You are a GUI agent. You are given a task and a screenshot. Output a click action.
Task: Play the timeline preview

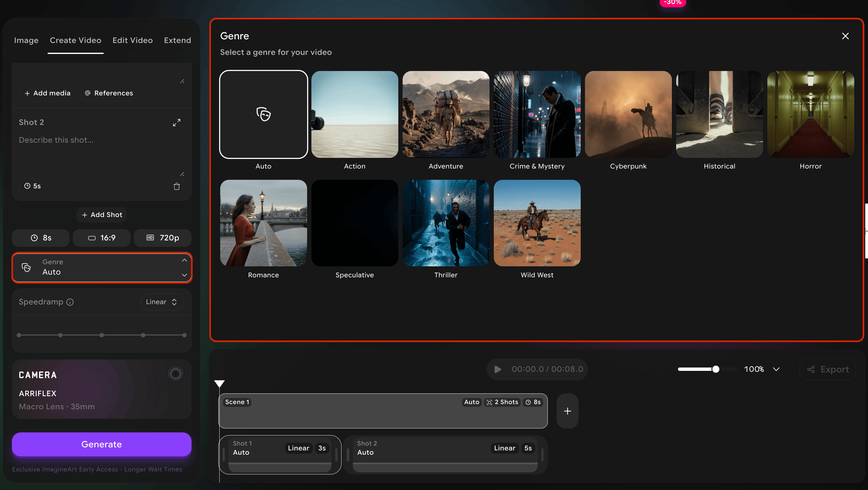(497, 369)
